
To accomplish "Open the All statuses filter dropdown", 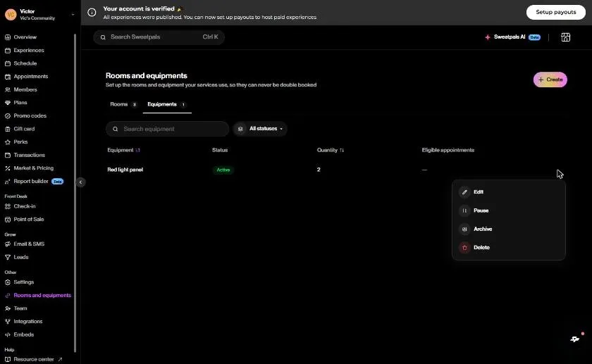I will 260,129.
